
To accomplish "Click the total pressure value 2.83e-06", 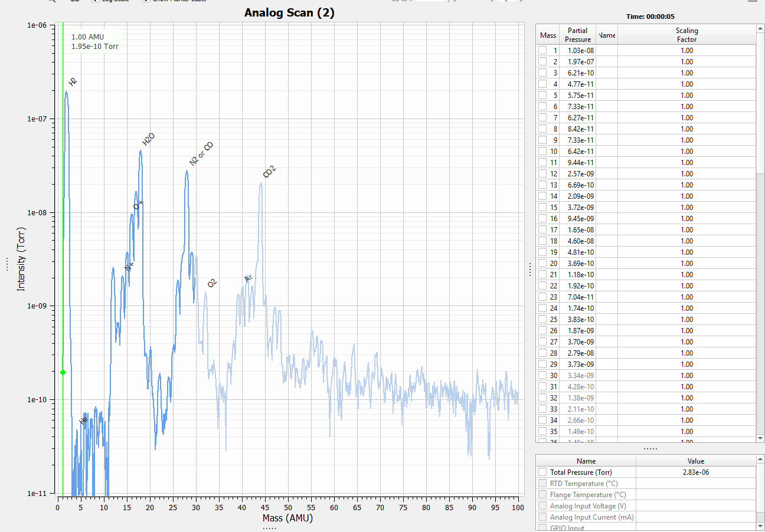I will pyautogui.click(x=696, y=472).
